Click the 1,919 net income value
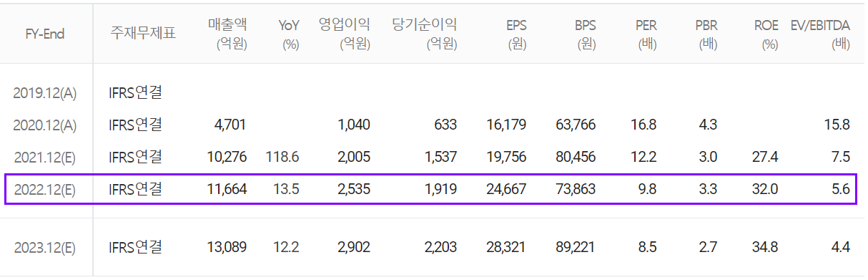 point(441,190)
